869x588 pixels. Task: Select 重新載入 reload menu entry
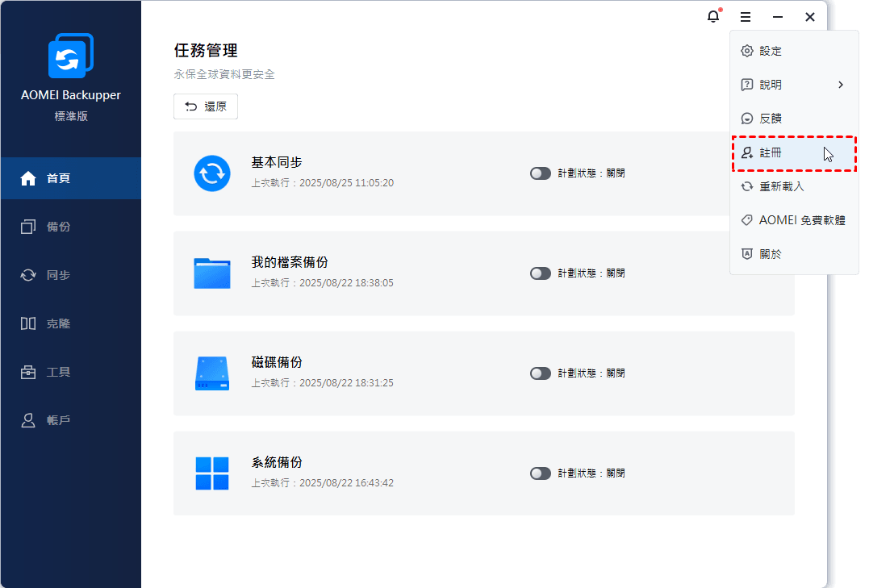(794, 187)
